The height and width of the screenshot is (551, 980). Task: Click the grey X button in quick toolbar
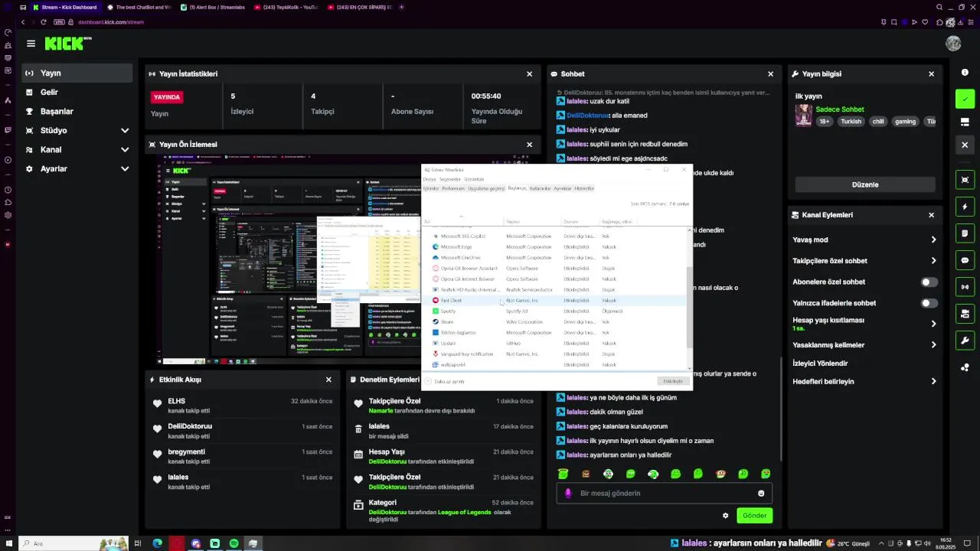coord(965,145)
